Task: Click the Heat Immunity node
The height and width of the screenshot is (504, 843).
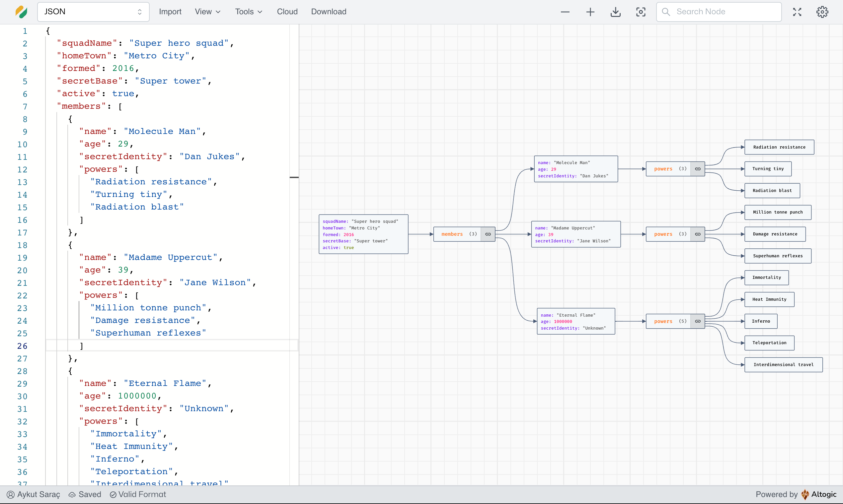Action: [x=769, y=299]
